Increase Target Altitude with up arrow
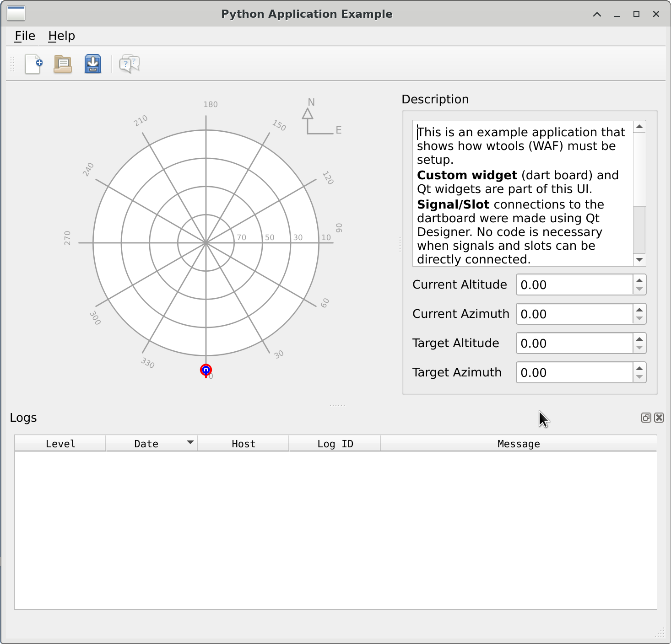 639,339
